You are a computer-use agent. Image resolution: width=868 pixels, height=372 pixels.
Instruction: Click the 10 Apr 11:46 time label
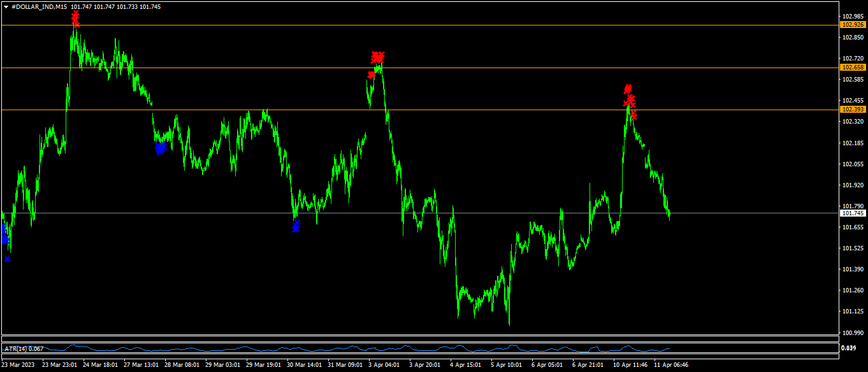click(631, 365)
